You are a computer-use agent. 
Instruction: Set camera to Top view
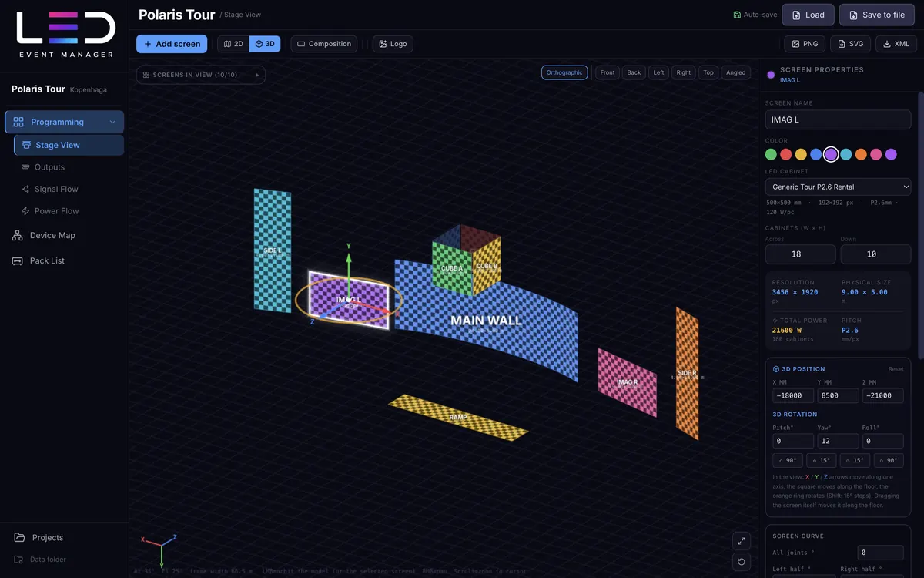(x=708, y=72)
